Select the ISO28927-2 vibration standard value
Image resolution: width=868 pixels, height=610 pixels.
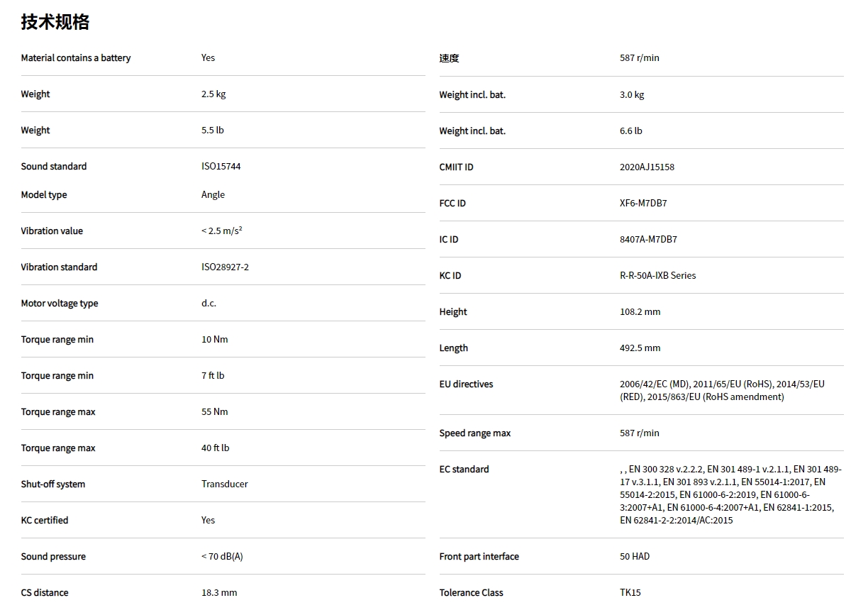tap(225, 267)
